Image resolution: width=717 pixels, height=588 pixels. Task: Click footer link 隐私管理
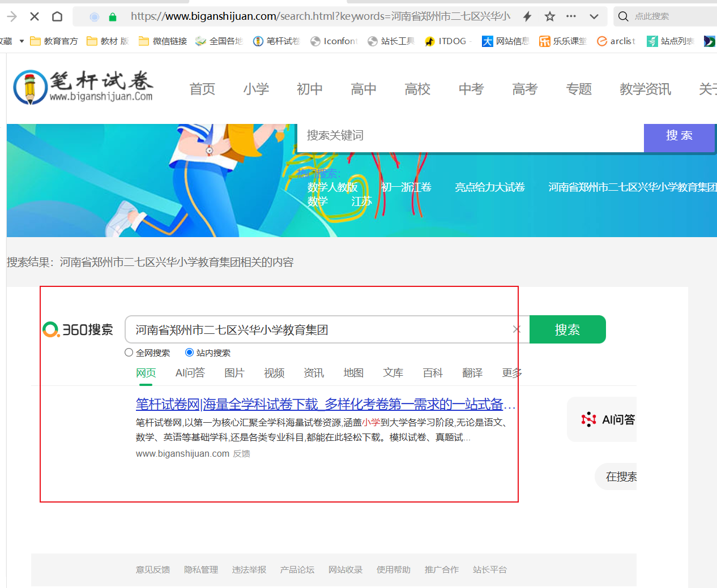pyautogui.click(x=201, y=570)
